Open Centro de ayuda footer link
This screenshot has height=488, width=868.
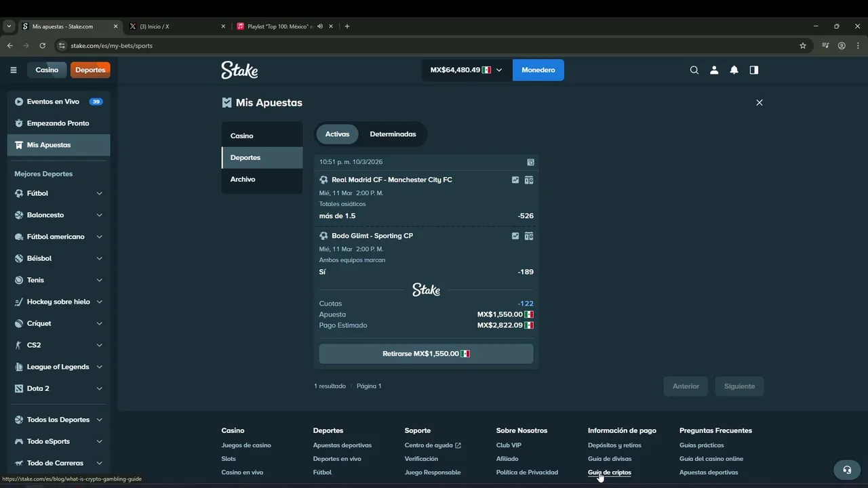pyautogui.click(x=433, y=445)
